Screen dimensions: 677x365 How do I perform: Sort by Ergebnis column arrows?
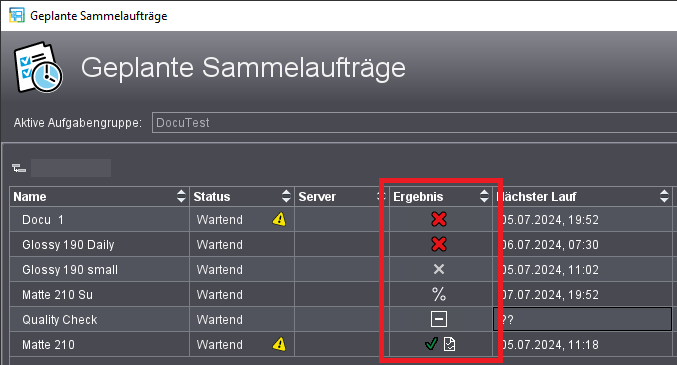484,197
